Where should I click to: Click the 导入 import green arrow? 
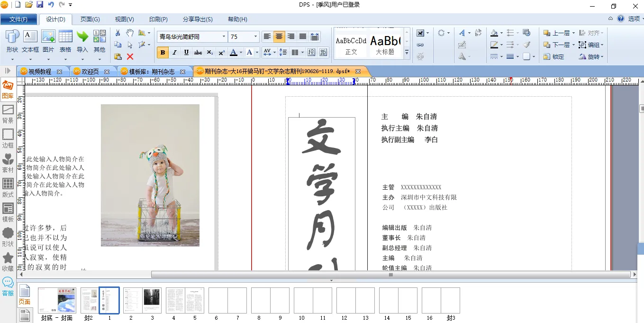click(x=82, y=41)
